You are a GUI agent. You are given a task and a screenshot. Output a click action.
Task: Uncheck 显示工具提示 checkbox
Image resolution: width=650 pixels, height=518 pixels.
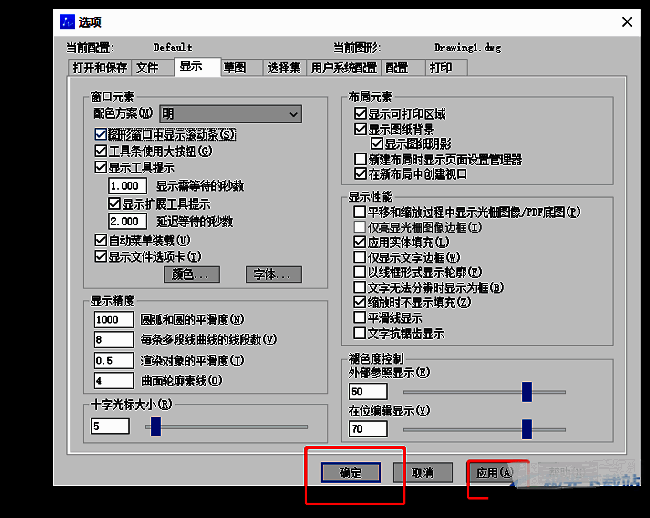pyautogui.click(x=100, y=168)
